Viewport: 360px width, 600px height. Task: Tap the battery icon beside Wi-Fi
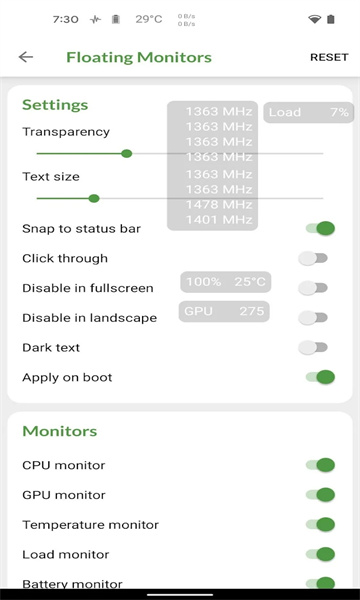(x=331, y=19)
